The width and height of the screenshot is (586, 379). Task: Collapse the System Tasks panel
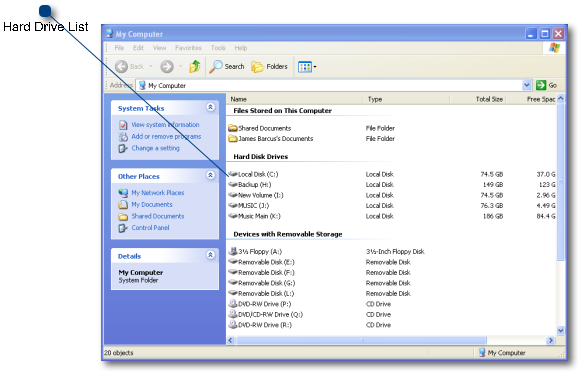tap(210, 107)
